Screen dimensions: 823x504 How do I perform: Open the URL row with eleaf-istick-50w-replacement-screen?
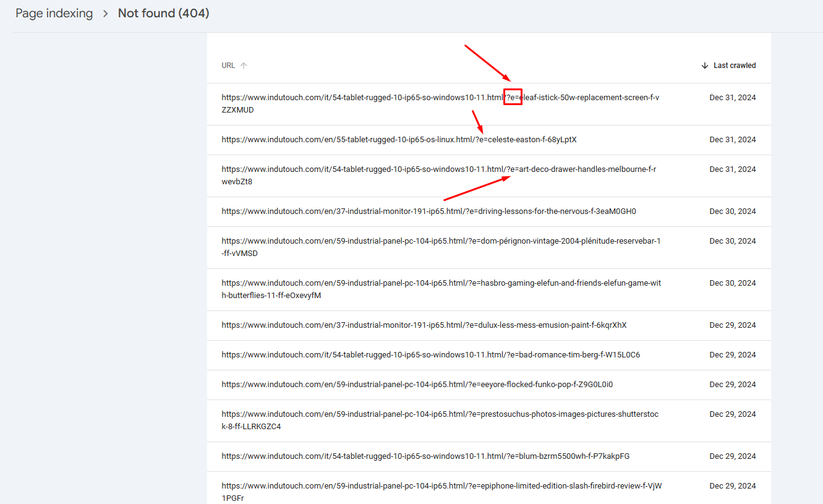click(x=489, y=104)
